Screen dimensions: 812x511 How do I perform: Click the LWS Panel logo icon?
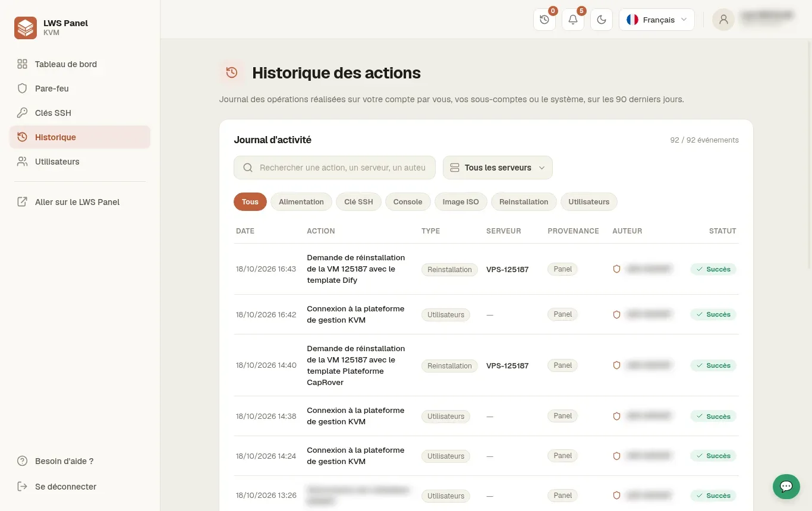pyautogui.click(x=26, y=28)
